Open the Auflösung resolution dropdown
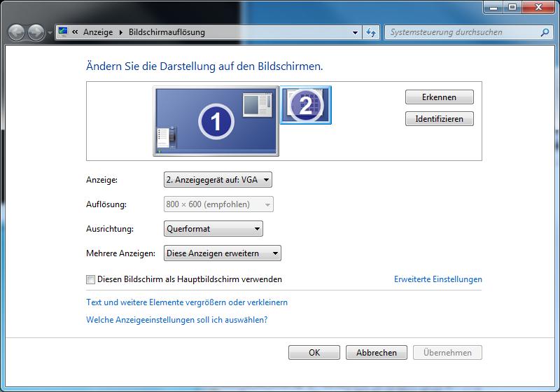 pos(218,204)
